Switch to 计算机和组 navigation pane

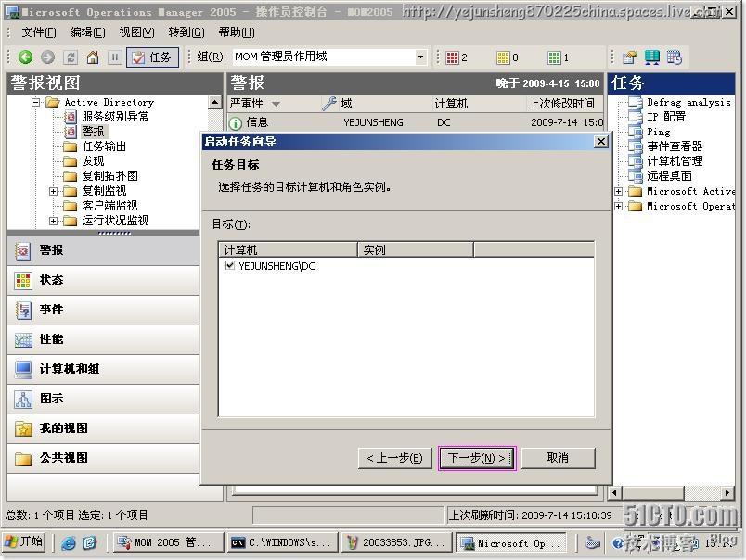click(x=104, y=369)
